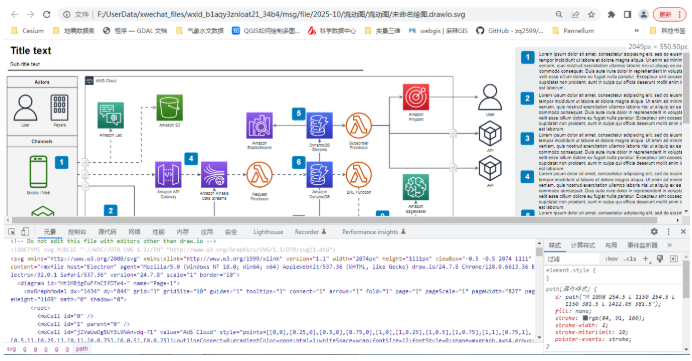692x361 pixels.
Task: Click the 过滤 styles filter field
Action: 572,259
